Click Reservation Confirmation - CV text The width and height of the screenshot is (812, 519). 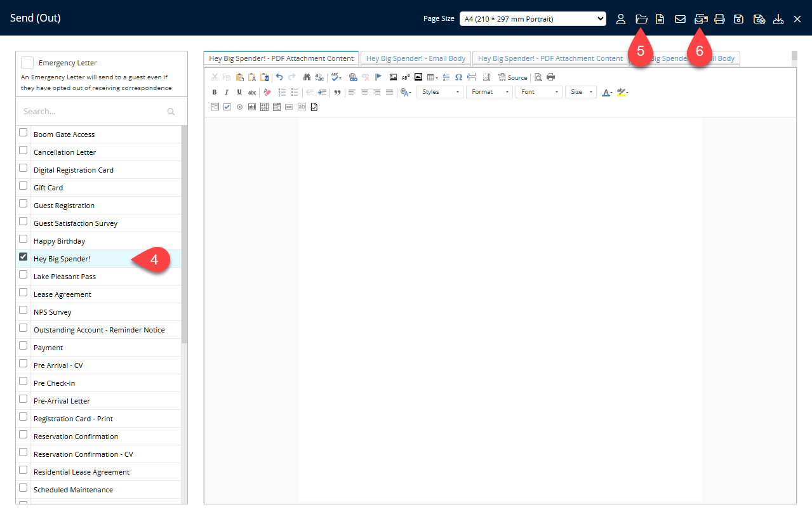83,454
